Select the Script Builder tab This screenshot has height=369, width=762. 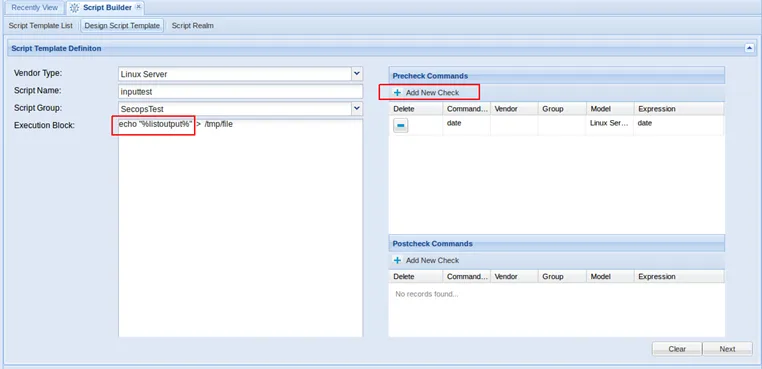[106, 8]
